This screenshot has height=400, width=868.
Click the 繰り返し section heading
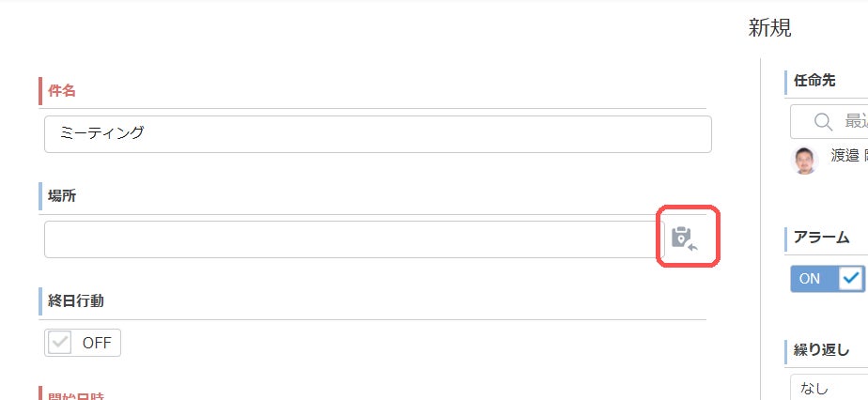[821, 350]
